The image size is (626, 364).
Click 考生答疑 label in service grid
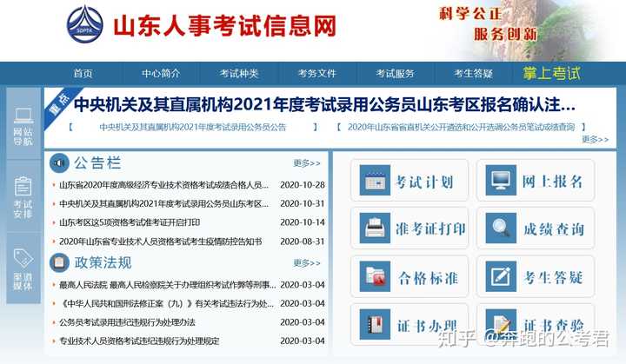tap(553, 277)
